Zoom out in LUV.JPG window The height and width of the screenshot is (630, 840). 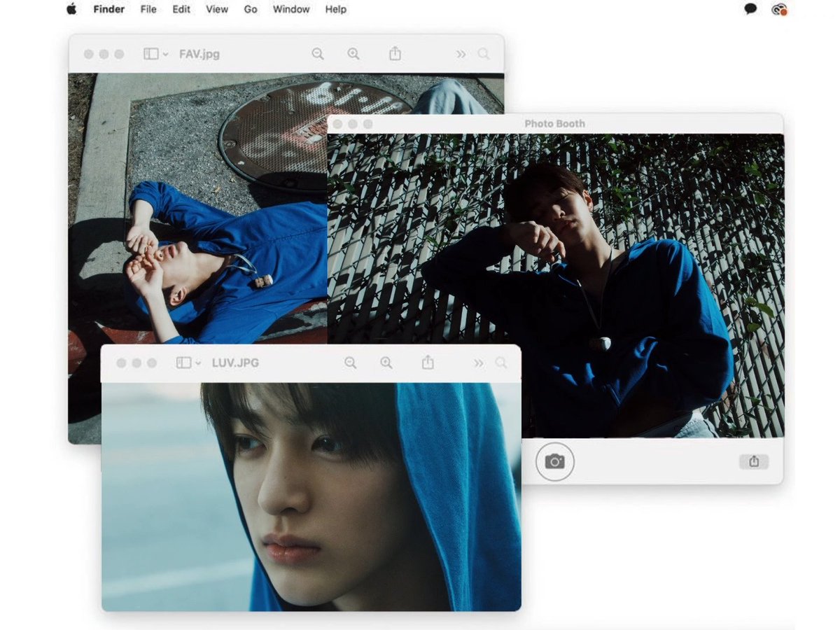351,363
